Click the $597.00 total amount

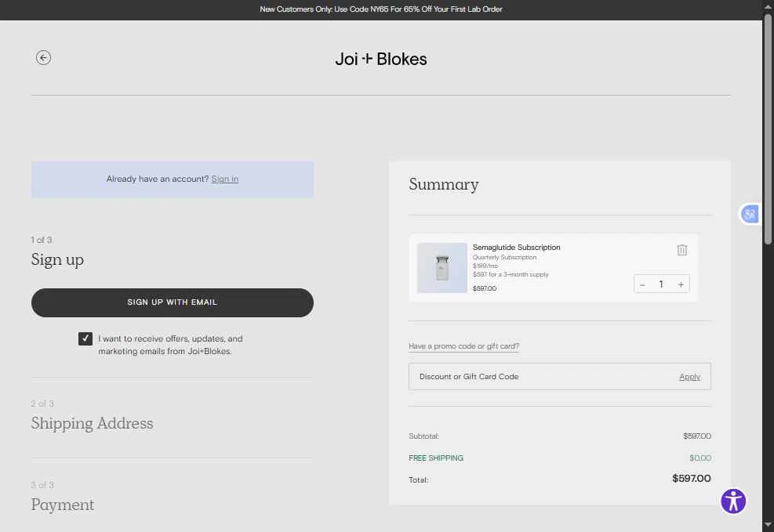691,478
